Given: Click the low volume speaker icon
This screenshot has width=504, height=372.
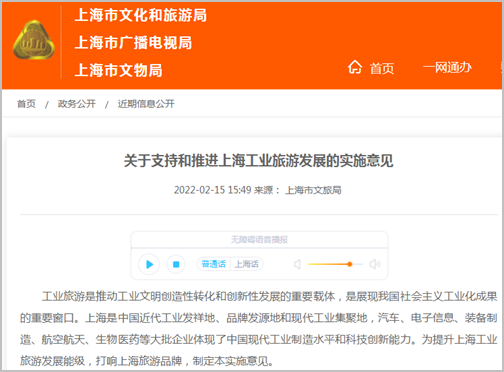Looking at the screenshot, I should click(x=297, y=264).
